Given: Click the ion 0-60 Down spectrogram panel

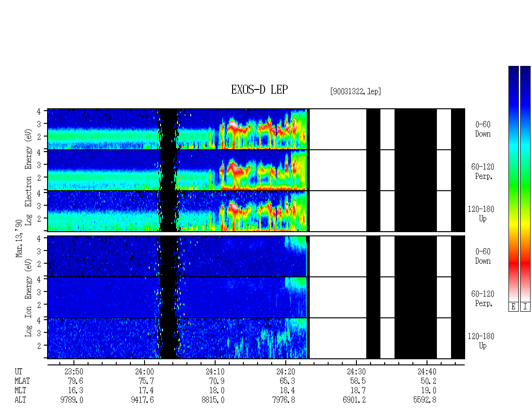Looking at the screenshot, I should coord(256,256).
